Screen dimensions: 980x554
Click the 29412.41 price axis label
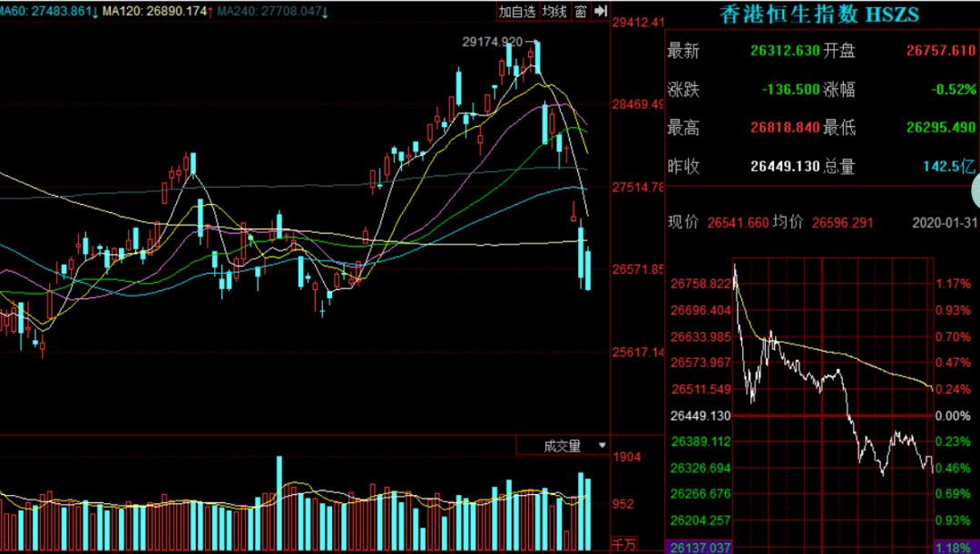(x=638, y=23)
